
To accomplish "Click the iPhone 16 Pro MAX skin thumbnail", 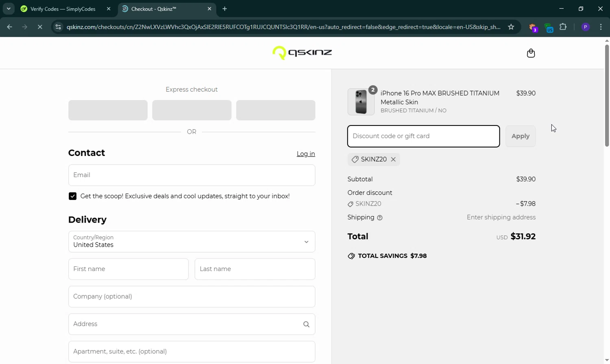I will (361, 102).
